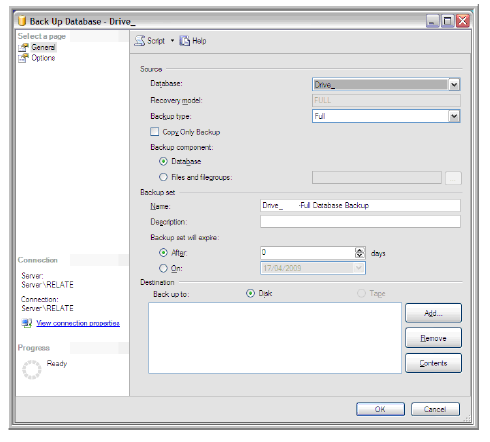This screenshot has height=442, width=490.
Task: Minimize the Back Up Database window
Action: (432, 21)
